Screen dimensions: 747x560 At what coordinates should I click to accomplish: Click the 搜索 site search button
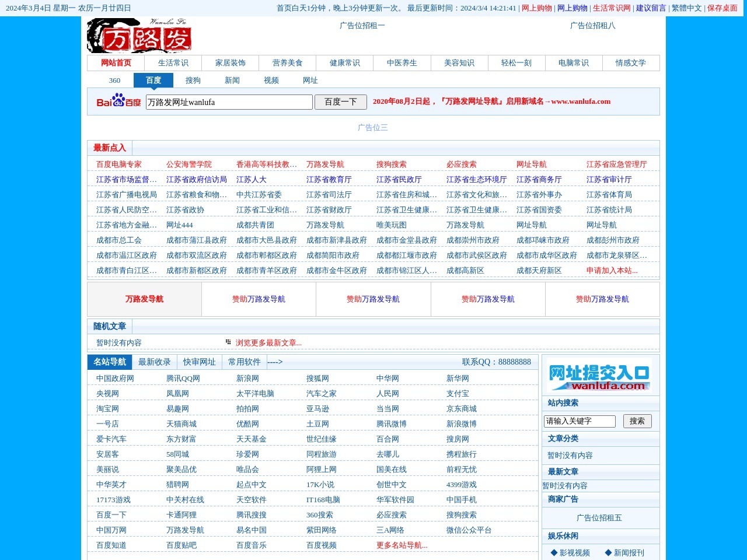pyautogui.click(x=637, y=421)
